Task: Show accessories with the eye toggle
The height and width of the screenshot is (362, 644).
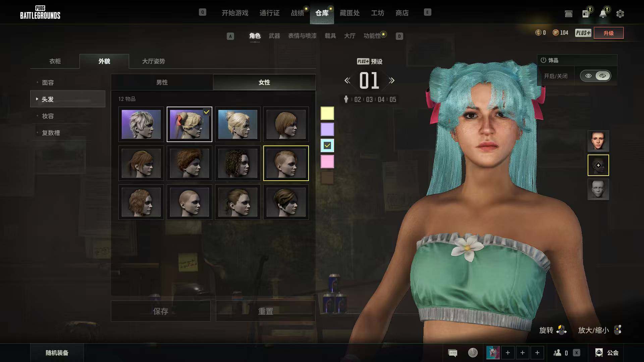Action: click(x=588, y=76)
